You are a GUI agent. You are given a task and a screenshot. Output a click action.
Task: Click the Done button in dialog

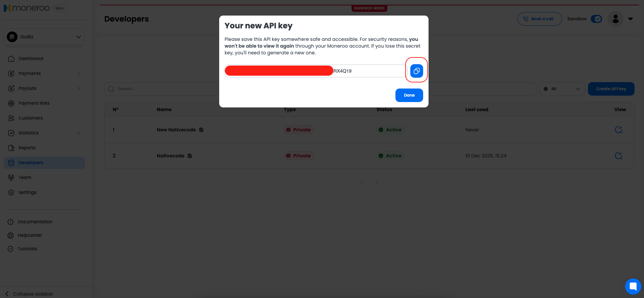point(409,95)
